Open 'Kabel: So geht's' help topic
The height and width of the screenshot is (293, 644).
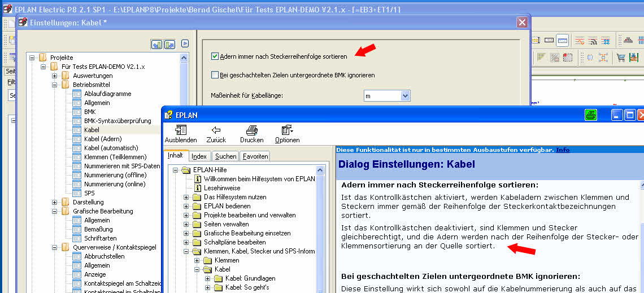click(247, 287)
